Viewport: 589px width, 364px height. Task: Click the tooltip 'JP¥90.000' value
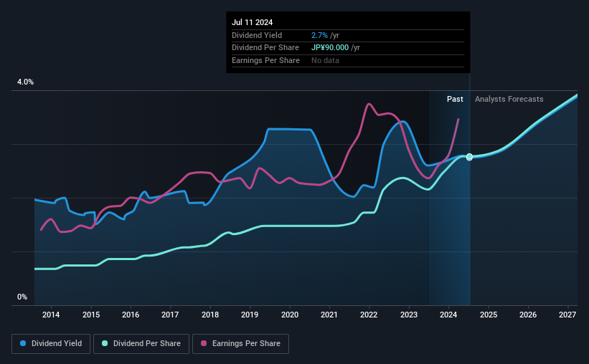330,48
